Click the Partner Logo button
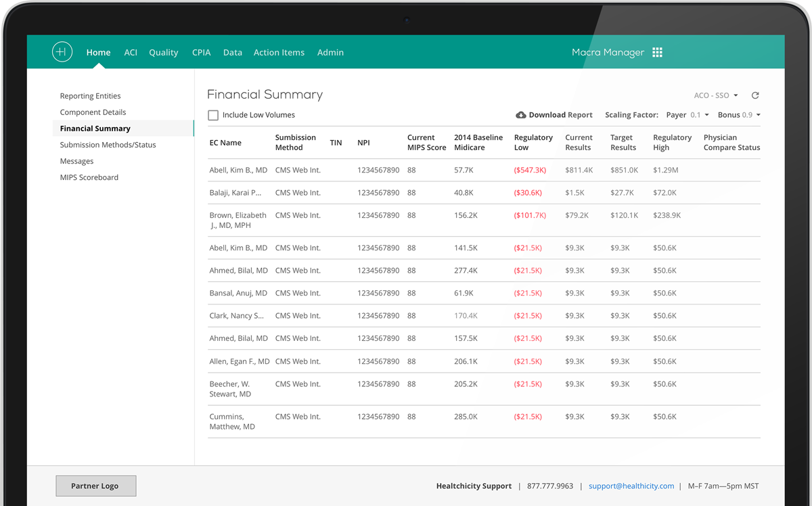812x506 pixels. [x=95, y=486]
